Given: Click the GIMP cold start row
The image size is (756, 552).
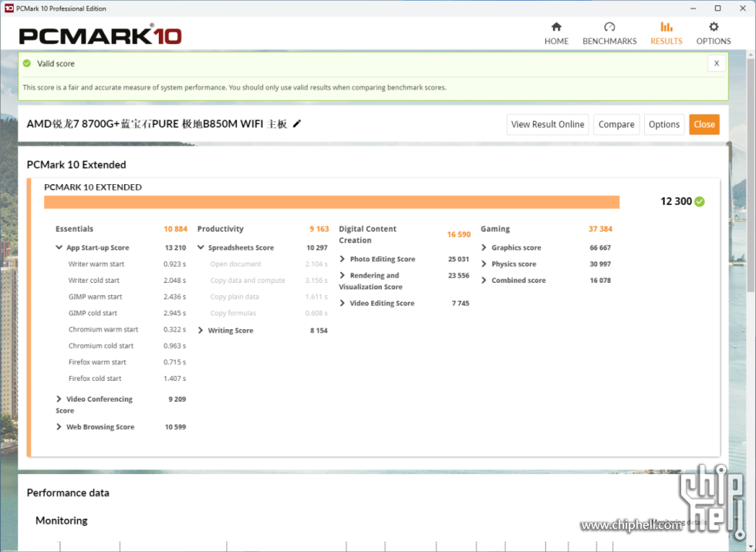Looking at the screenshot, I should [x=127, y=313].
